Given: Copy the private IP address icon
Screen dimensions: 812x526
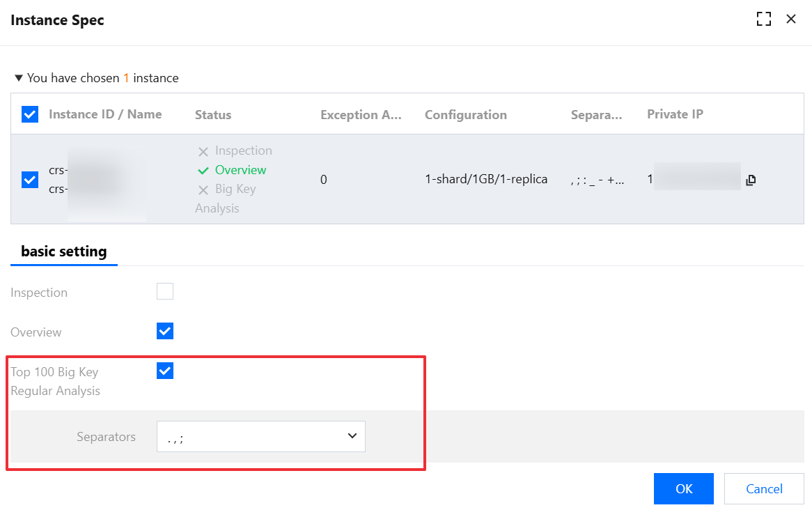Looking at the screenshot, I should point(751,180).
